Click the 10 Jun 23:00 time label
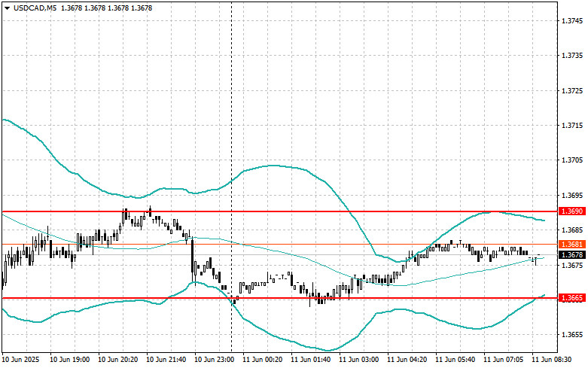This screenshot has height=368, width=588. click(215, 360)
